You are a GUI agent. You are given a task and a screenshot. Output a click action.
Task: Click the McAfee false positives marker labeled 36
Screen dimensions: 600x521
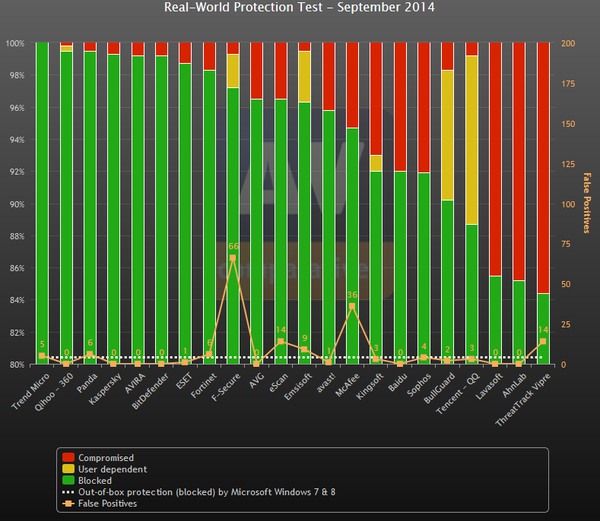352,306
